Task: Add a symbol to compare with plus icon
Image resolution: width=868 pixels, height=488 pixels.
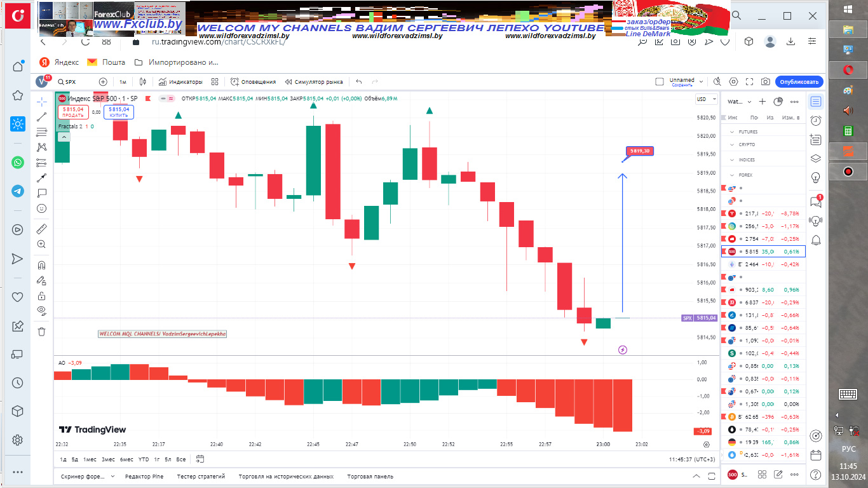Action: 103,82
